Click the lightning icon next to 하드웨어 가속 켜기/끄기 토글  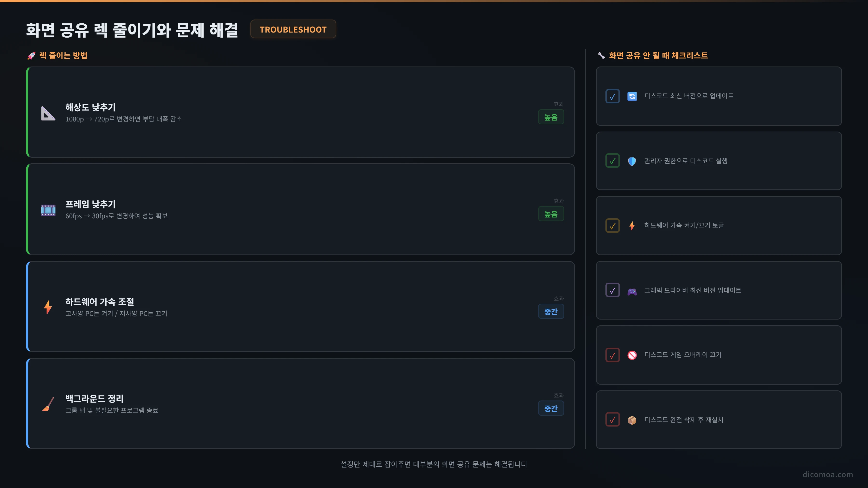click(x=632, y=226)
